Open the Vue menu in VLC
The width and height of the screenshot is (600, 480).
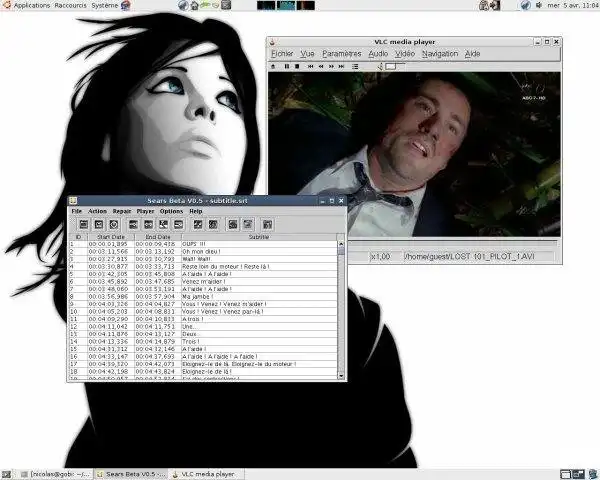307,54
